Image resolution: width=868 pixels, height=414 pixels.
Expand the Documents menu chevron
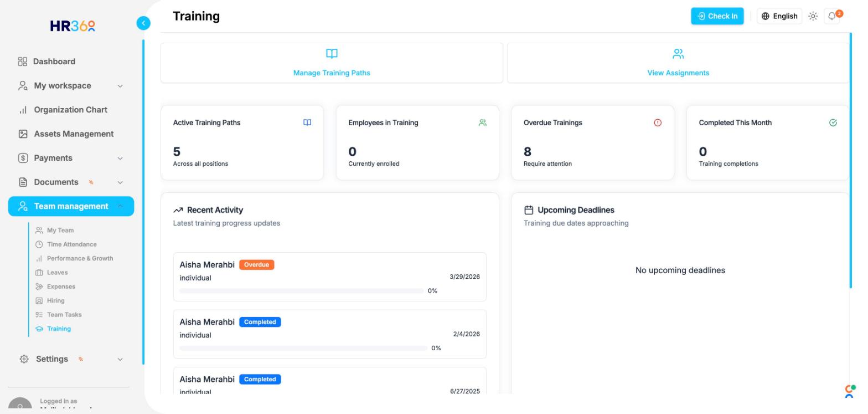point(120,182)
